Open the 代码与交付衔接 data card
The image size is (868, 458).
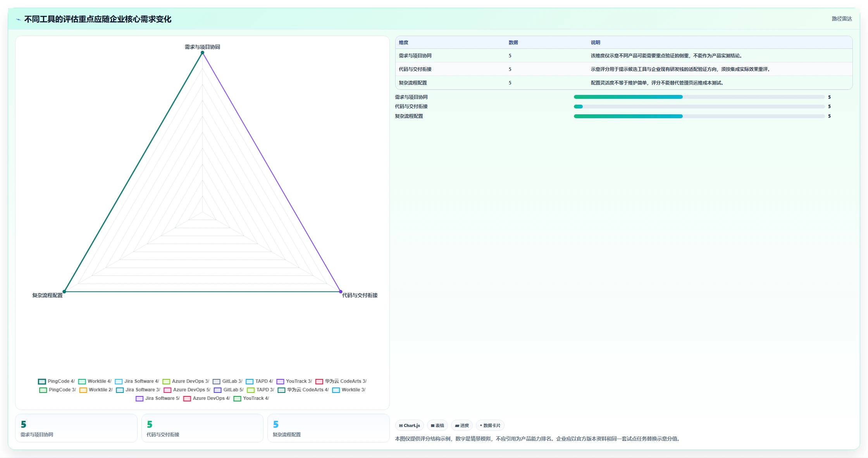pyautogui.click(x=202, y=428)
